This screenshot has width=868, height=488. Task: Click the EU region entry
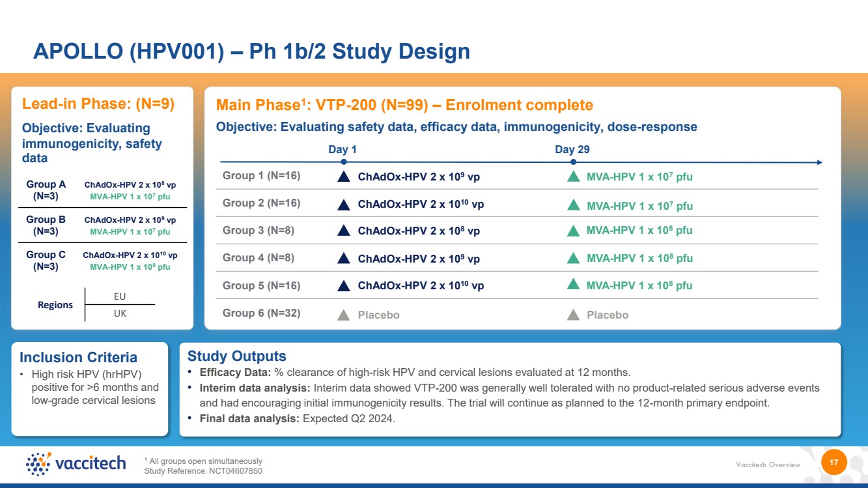click(120, 296)
